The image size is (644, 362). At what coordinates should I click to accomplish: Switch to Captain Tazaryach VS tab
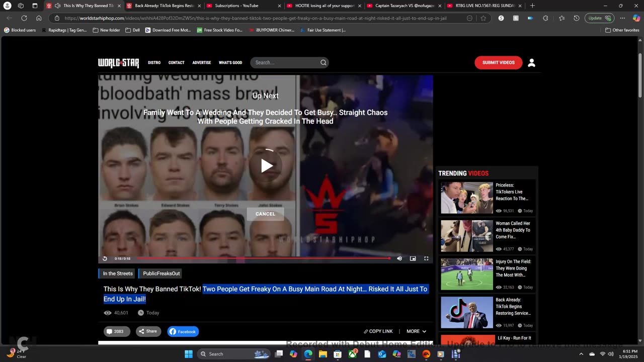point(404,6)
